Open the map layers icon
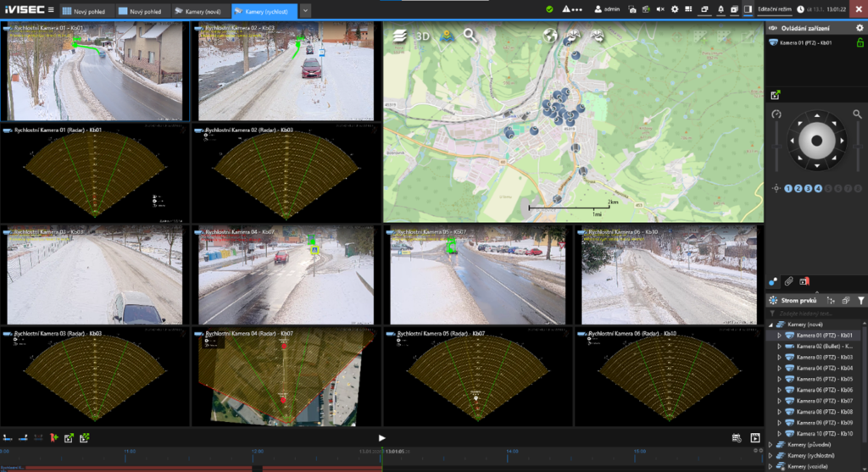 (400, 36)
